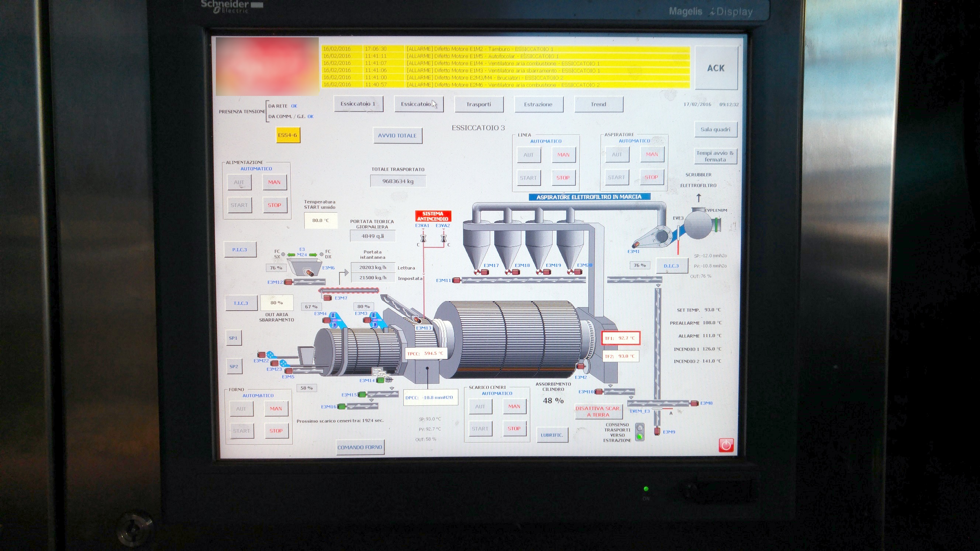This screenshot has height=551, width=980.
Task: Set Alimentazione to MAN mode
Action: (274, 182)
